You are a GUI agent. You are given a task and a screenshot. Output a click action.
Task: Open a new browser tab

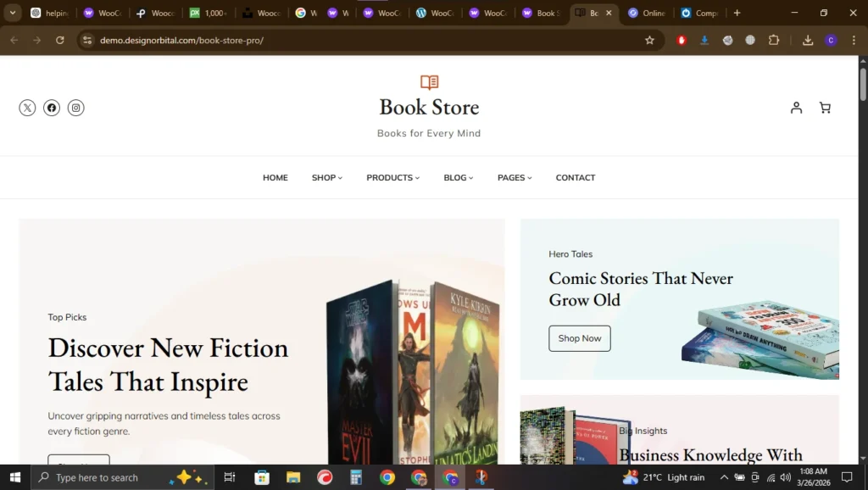(737, 13)
